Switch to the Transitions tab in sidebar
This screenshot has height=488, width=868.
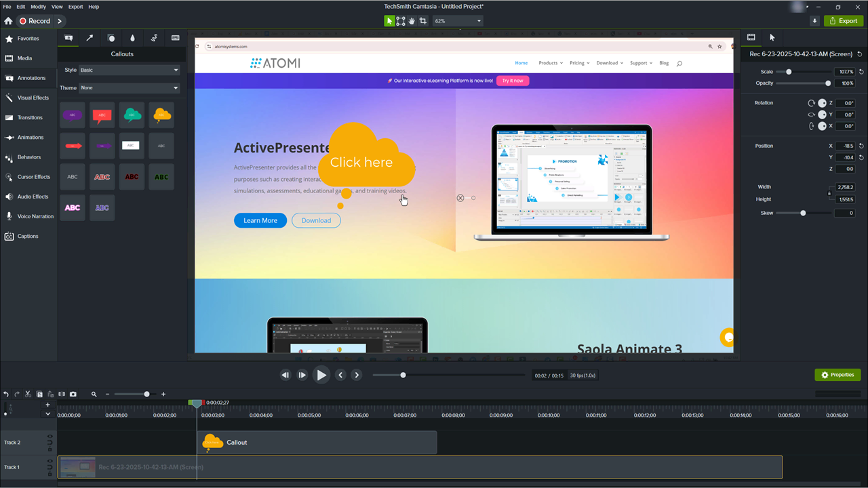click(x=30, y=117)
